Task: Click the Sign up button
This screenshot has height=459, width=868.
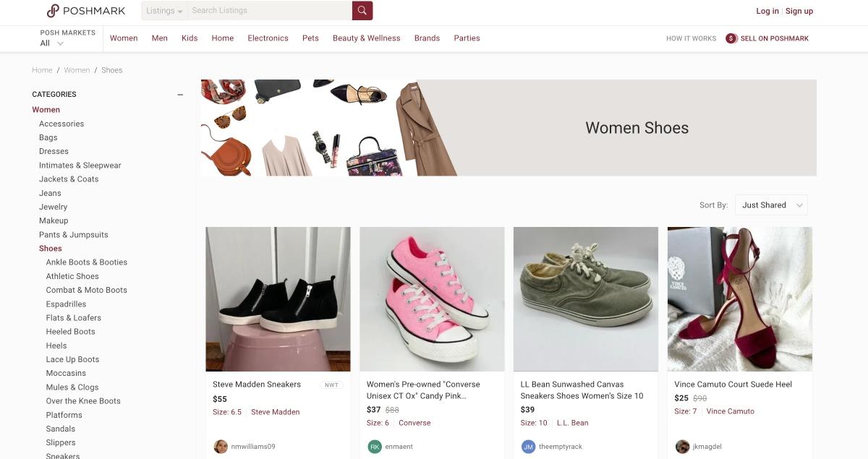Action: (799, 11)
